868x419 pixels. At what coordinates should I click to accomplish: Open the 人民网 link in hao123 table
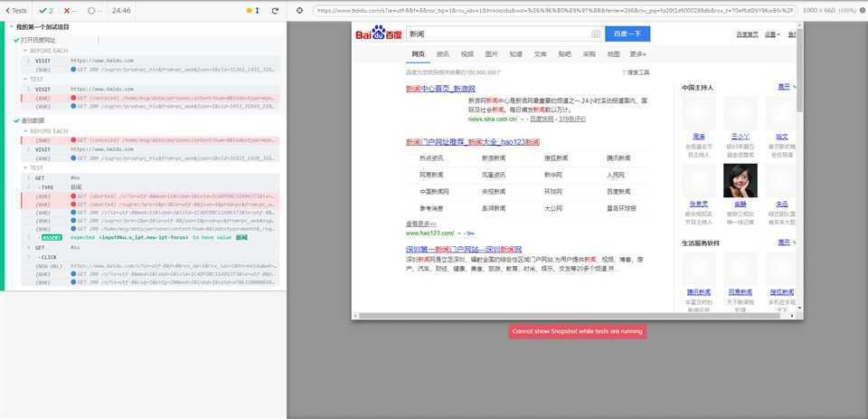click(616, 176)
